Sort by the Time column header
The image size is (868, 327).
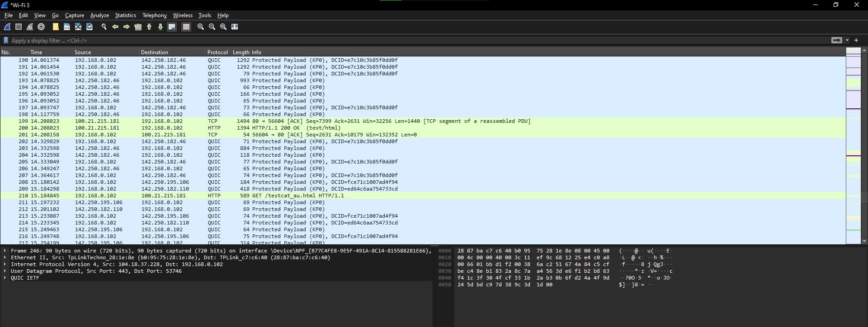pyautogui.click(x=51, y=52)
